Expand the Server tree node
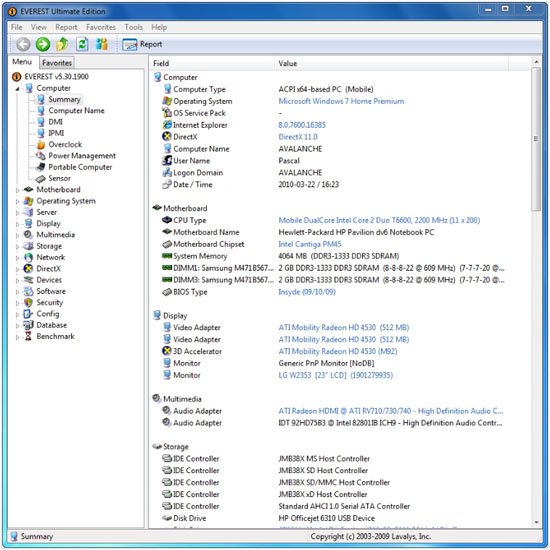 (x=17, y=213)
